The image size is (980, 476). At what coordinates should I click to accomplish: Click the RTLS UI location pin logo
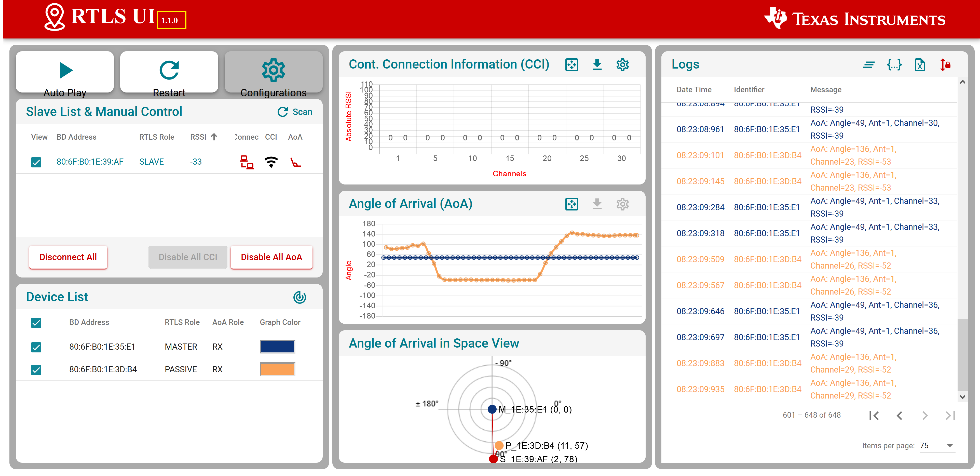click(55, 17)
